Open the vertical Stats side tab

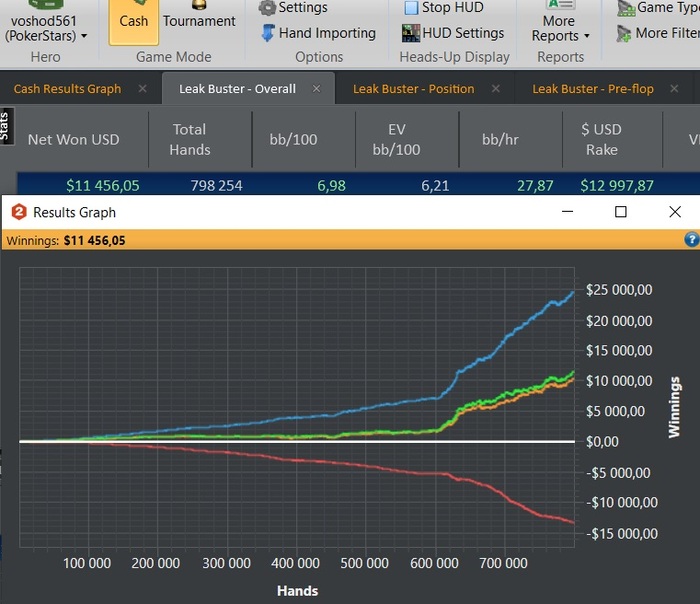pos(6,126)
